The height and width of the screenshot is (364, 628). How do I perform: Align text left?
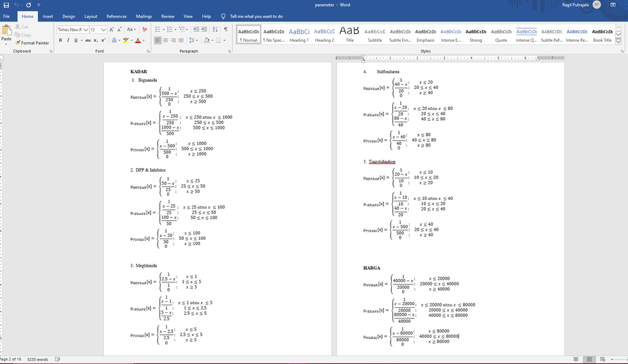pos(158,41)
